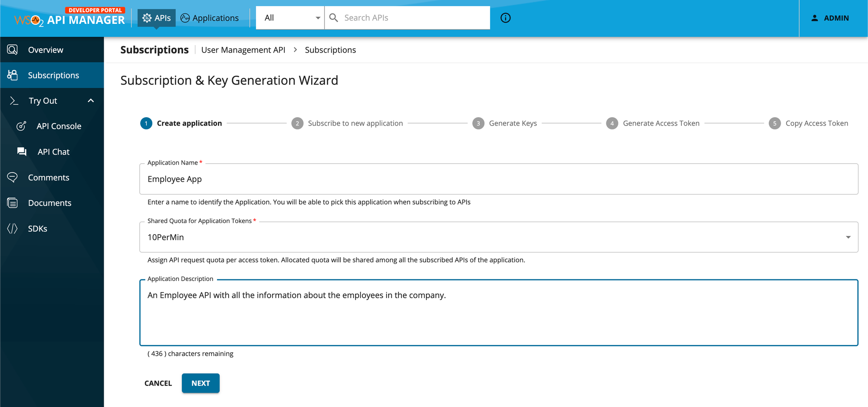Click the APIs gear icon

(147, 18)
